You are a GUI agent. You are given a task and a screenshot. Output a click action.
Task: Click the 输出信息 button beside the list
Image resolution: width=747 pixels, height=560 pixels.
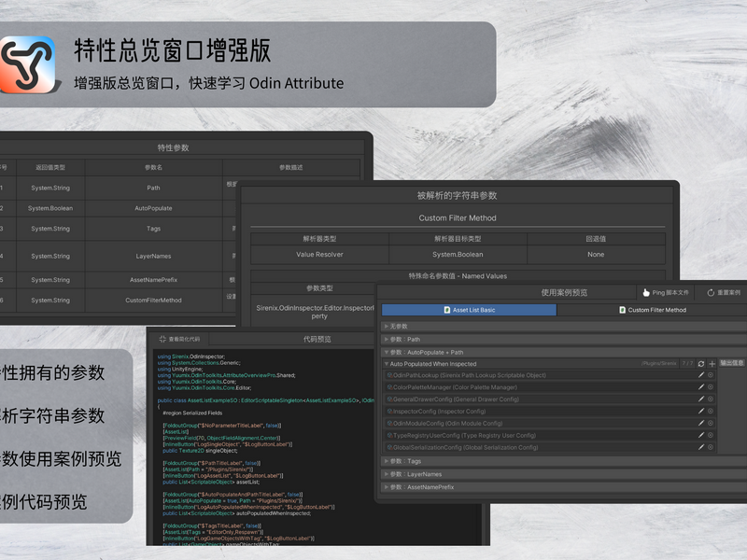click(x=732, y=363)
